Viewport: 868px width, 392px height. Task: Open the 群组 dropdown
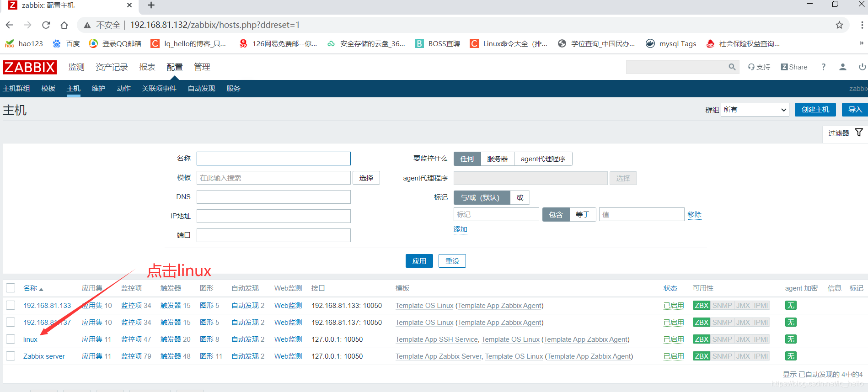[x=755, y=110]
